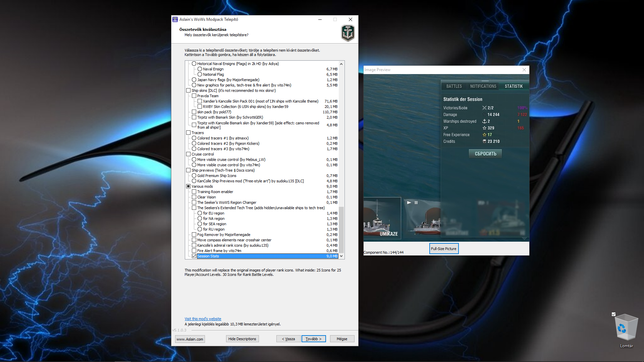
Task: Select Colored tracers #1 by atmaxx
Action: pyautogui.click(x=194, y=138)
